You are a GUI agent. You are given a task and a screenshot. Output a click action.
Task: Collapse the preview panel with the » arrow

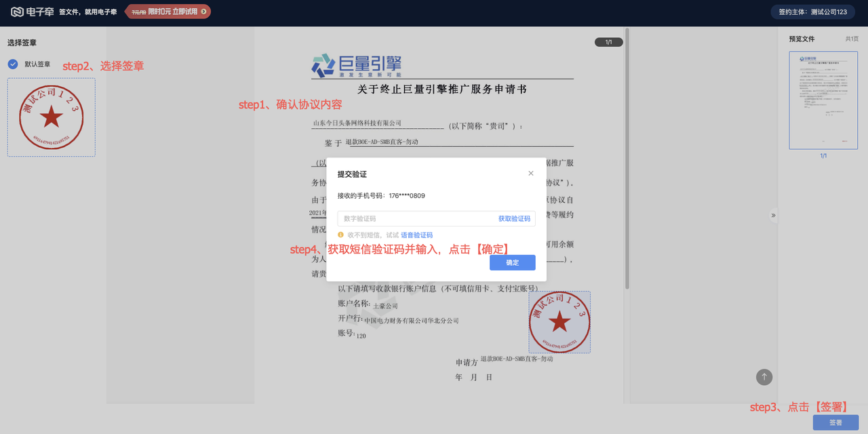(774, 216)
